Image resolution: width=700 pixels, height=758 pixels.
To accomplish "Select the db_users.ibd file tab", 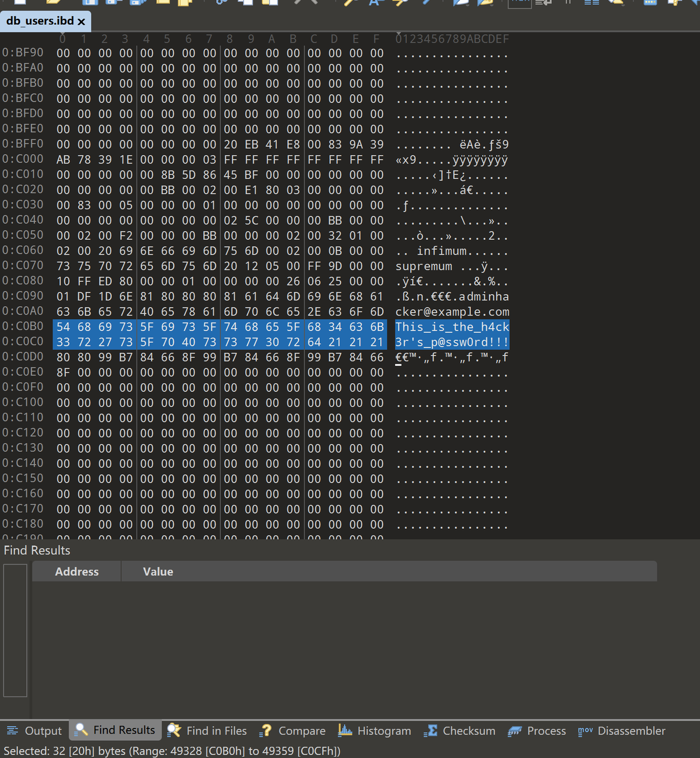I will pos(40,21).
